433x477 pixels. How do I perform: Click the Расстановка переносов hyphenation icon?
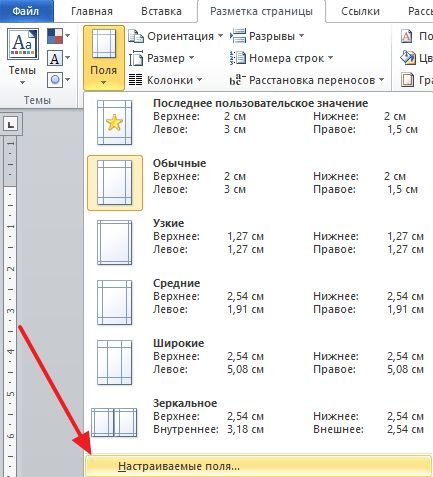pyautogui.click(x=238, y=80)
